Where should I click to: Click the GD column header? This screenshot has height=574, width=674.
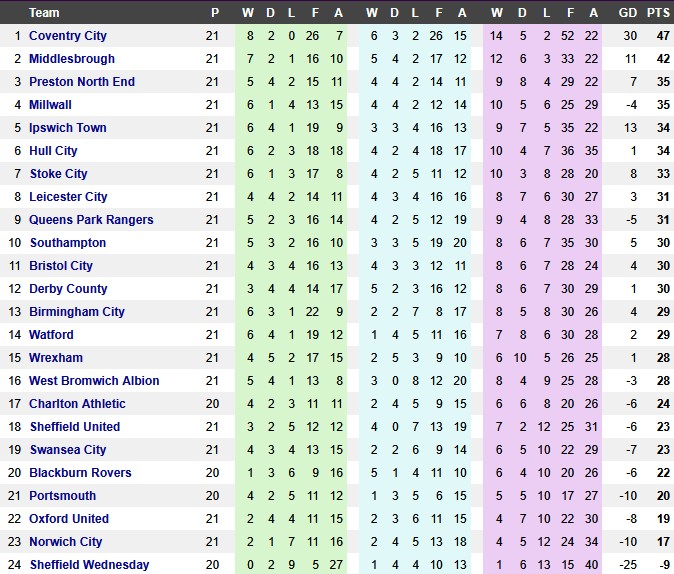[628, 13]
